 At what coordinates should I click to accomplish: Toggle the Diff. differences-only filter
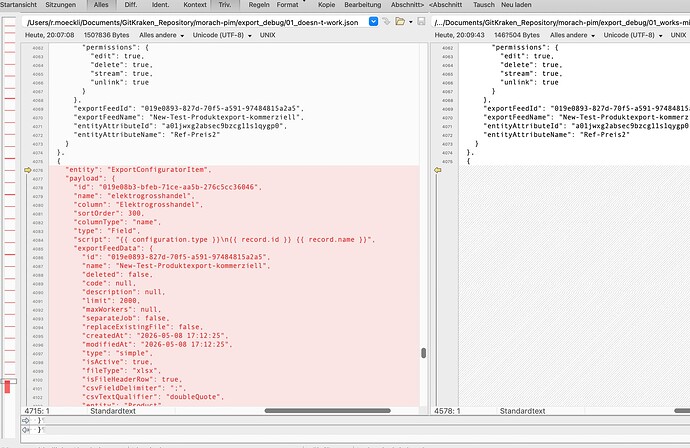coord(131,5)
